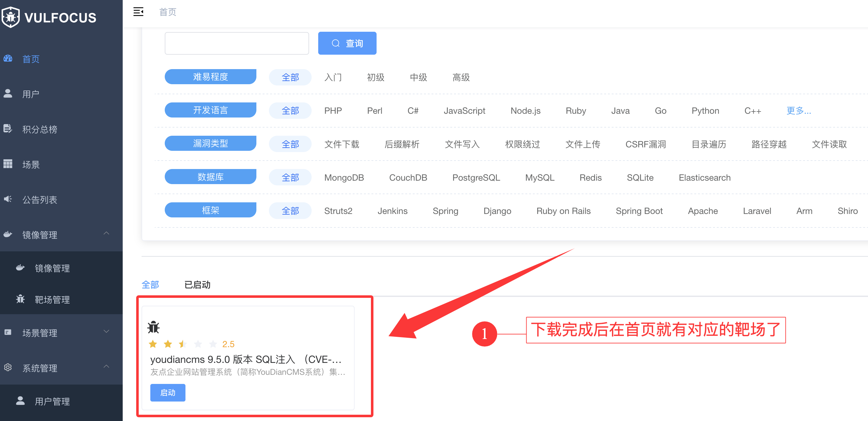
Task: Click the person icon beside 用户
Action: click(8, 93)
